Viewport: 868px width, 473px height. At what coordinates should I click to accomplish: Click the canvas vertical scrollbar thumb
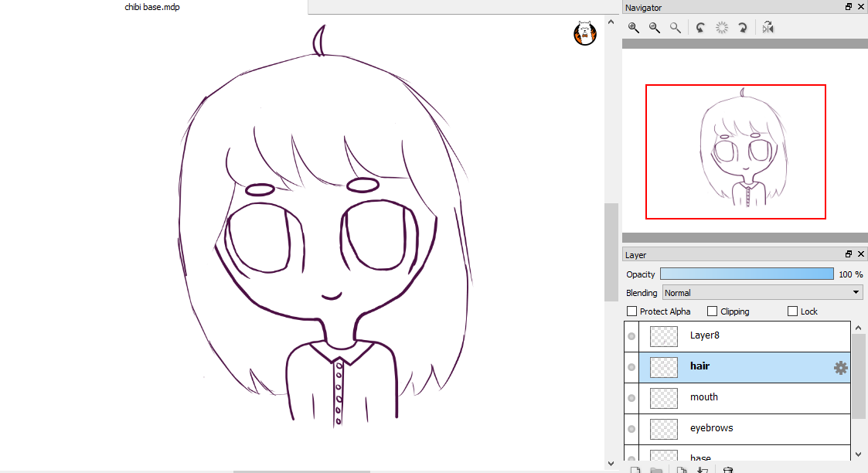tap(611, 252)
